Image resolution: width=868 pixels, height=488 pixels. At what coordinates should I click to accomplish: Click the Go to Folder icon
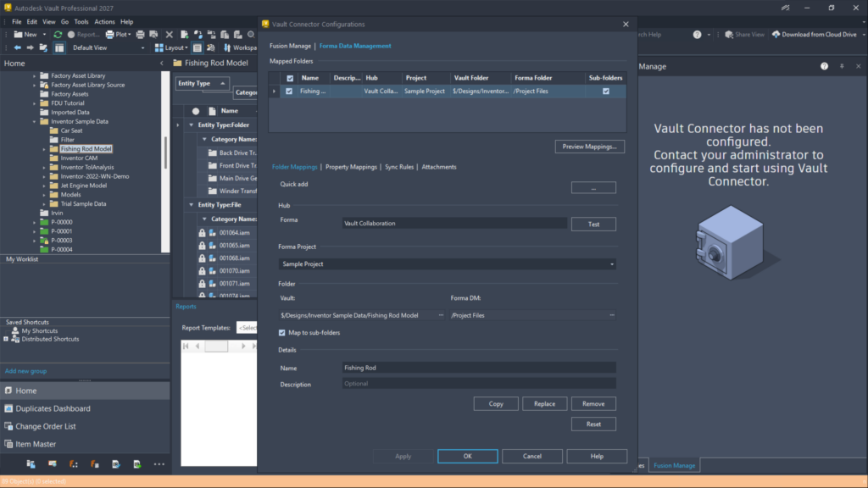pos(43,47)
